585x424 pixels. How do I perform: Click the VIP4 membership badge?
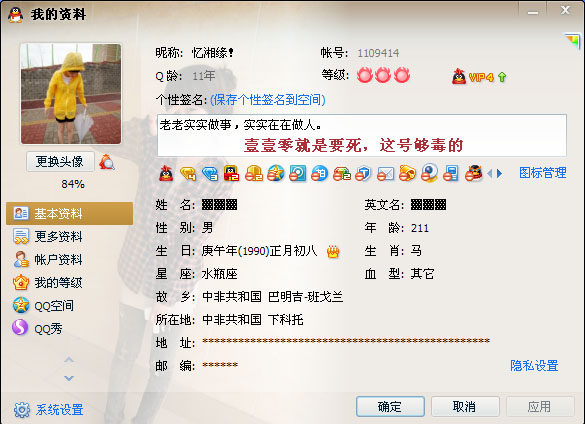479,77
